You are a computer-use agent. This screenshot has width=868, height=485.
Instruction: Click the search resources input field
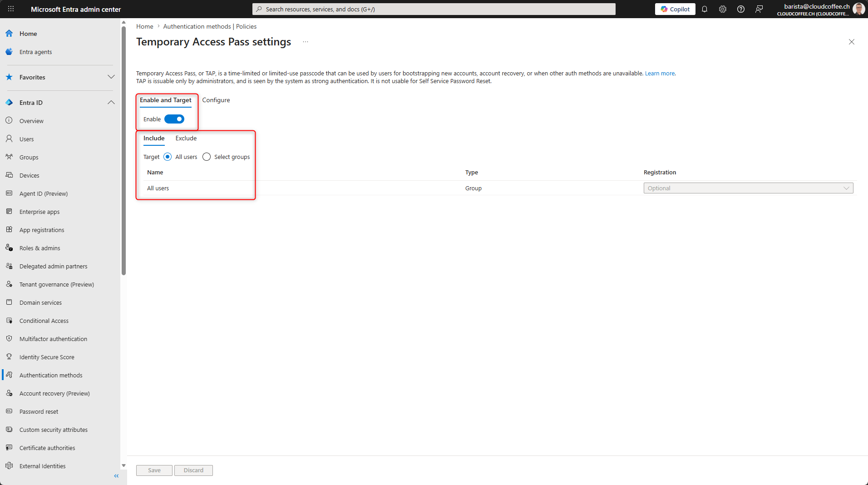(x=434, y=9)
